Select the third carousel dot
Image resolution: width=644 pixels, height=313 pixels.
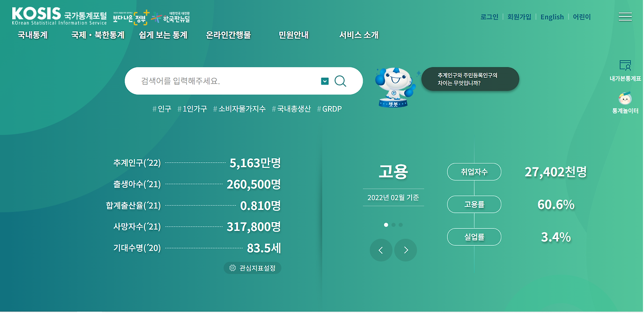click(x=400, y=225)
